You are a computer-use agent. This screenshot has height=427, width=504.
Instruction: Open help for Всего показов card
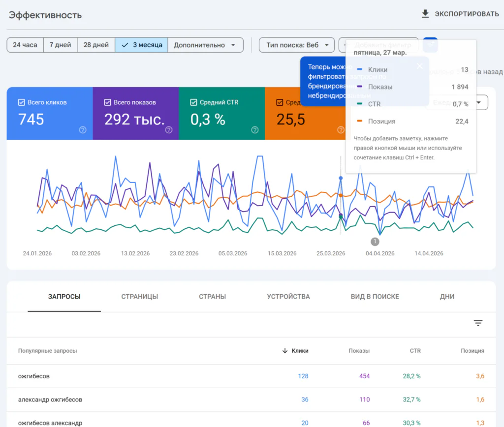click(x=169, y=130)
